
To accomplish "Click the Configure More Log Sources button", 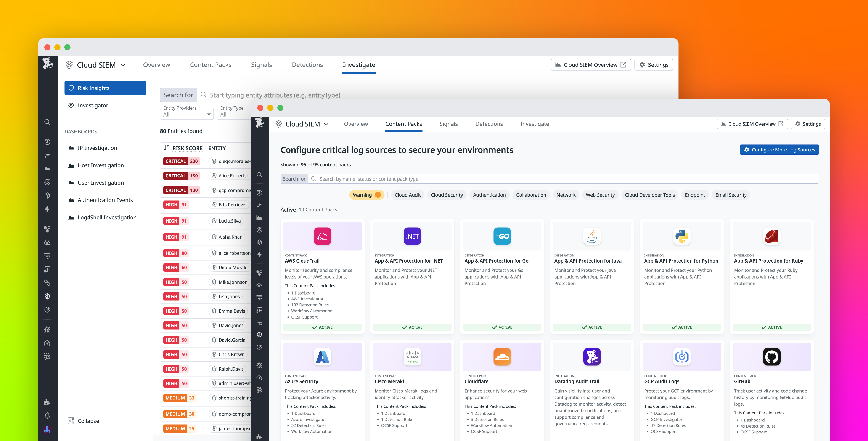I will click(x=779, y=149).
